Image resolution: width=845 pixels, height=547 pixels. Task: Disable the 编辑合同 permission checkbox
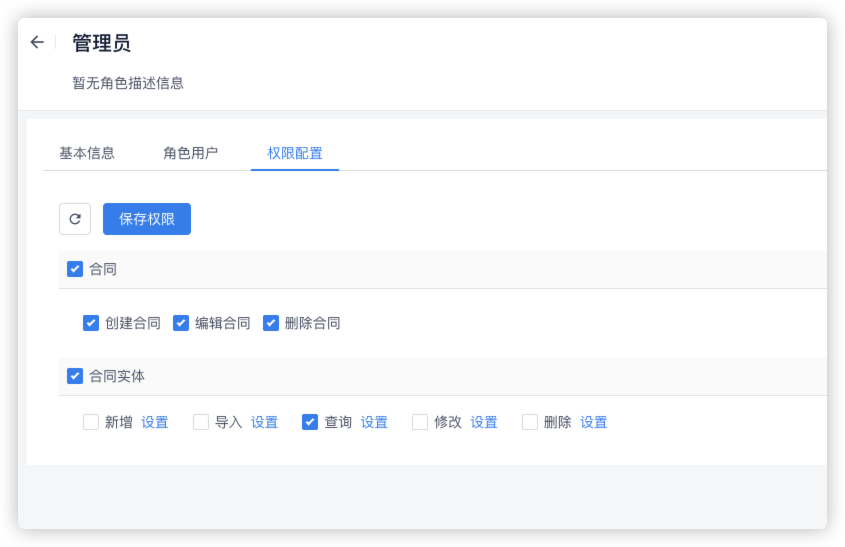point(181,323)
